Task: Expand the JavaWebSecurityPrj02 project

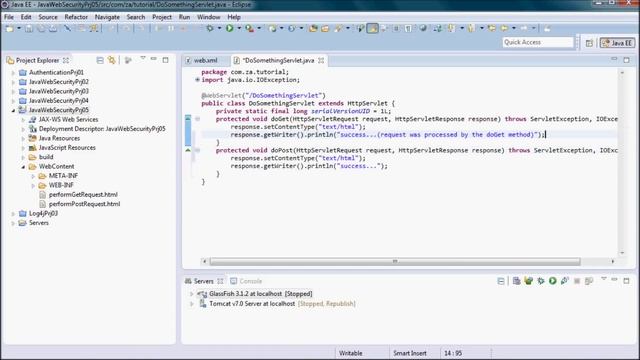Action: click(x=13, y=82)
